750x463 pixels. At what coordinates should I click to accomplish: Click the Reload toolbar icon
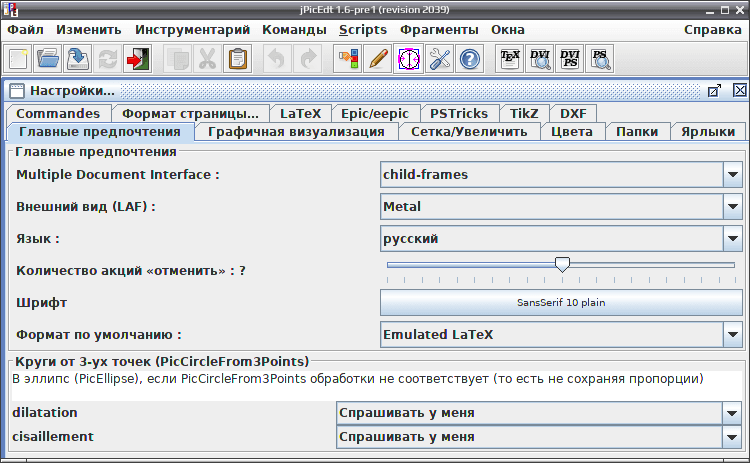(x=108, y=59)
